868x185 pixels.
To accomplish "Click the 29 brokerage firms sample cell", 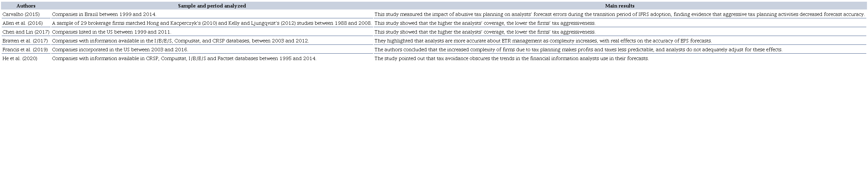I will point(212,23).
